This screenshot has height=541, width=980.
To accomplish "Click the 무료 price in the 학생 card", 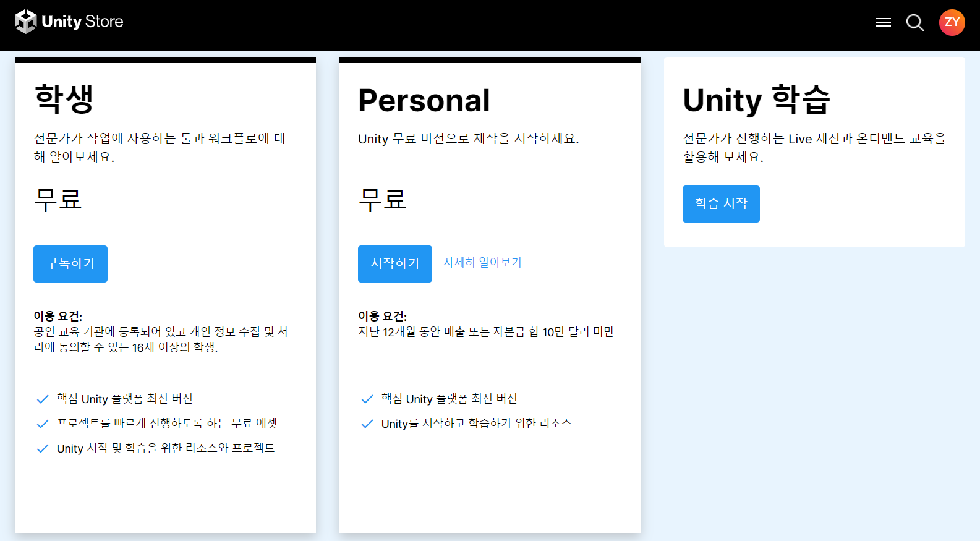I will pyautogui.click(x=58, y=200).
